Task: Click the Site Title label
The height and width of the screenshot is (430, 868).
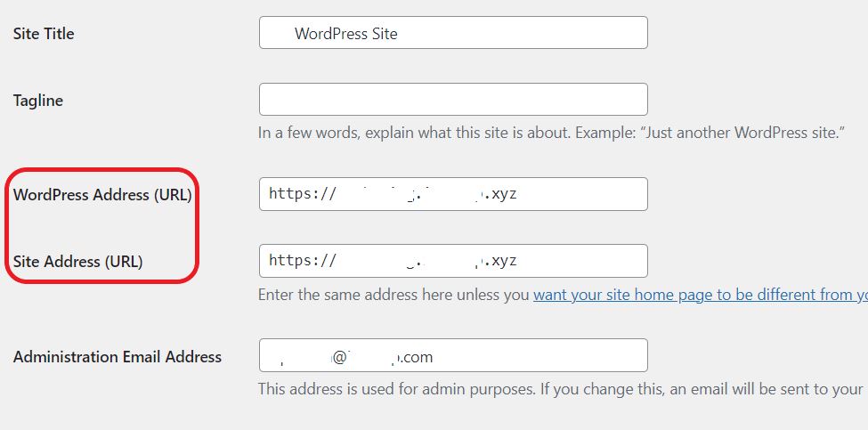Action: coord(44,34)
